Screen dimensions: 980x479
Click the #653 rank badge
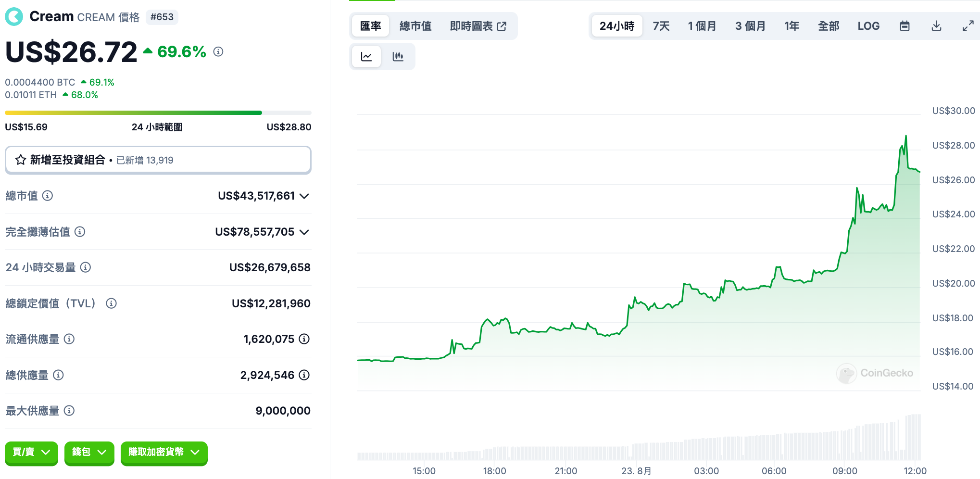point(162,17)
